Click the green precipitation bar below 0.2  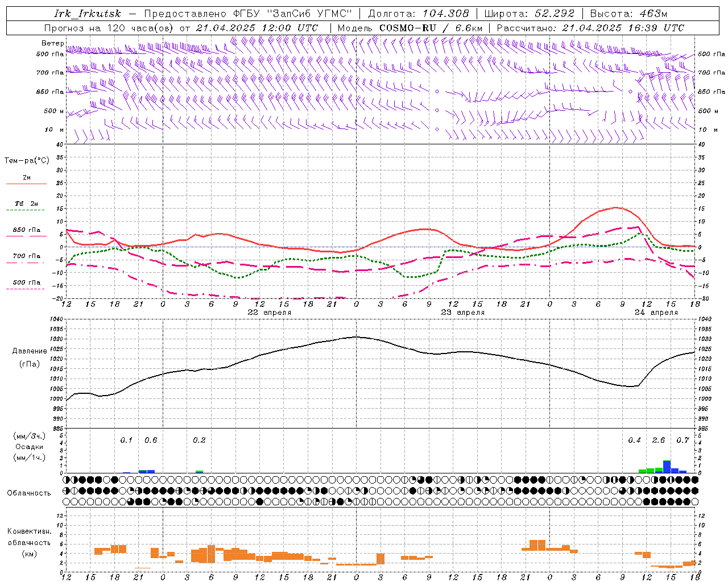click(x=199, y=472)
